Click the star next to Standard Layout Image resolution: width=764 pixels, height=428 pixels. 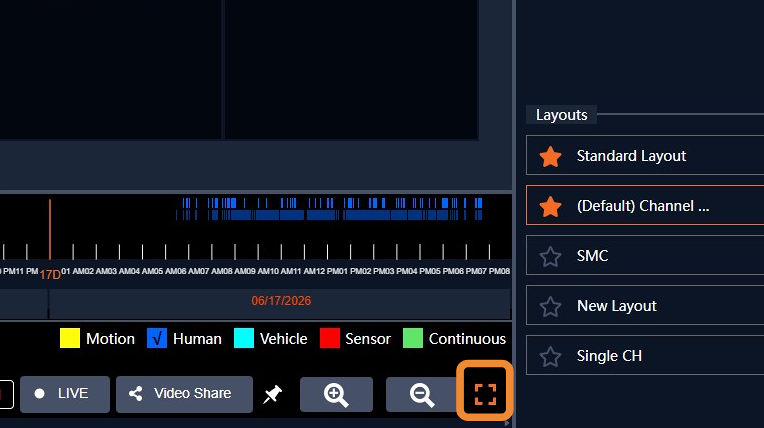[550, 156]
